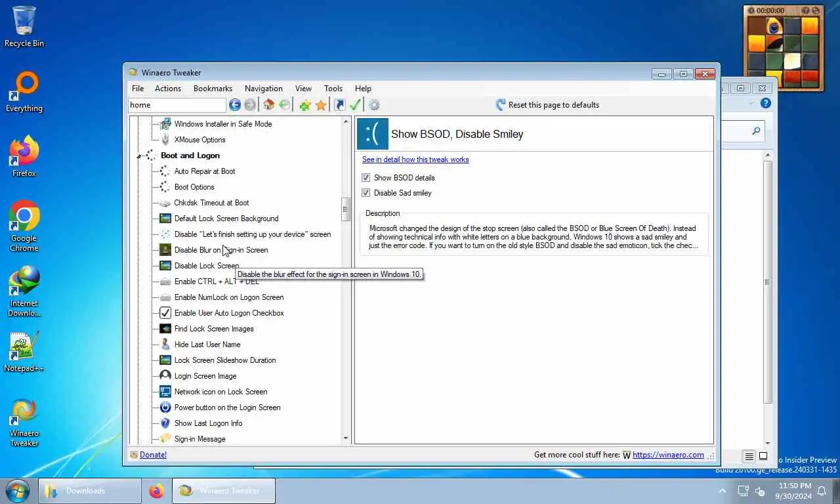Click the tree panel vertical scrollbar thumb
Viewport: 840px width, 504px height.
[346, 209]
